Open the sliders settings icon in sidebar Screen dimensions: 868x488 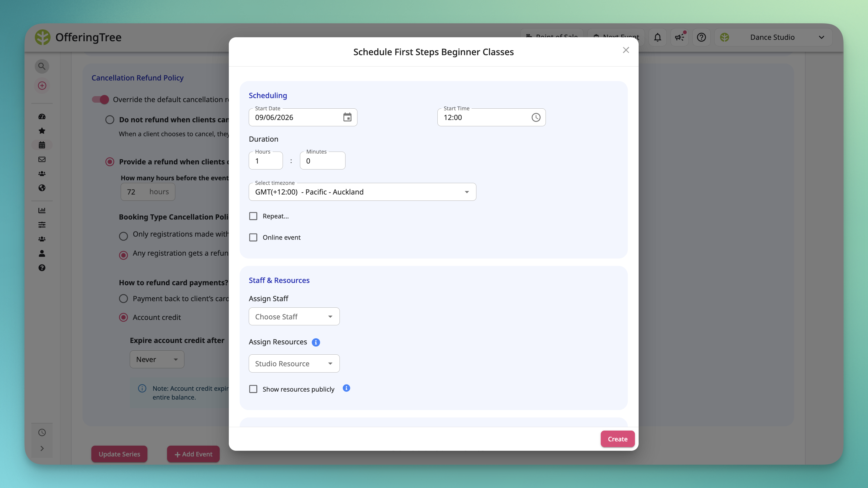pos(42,225)
